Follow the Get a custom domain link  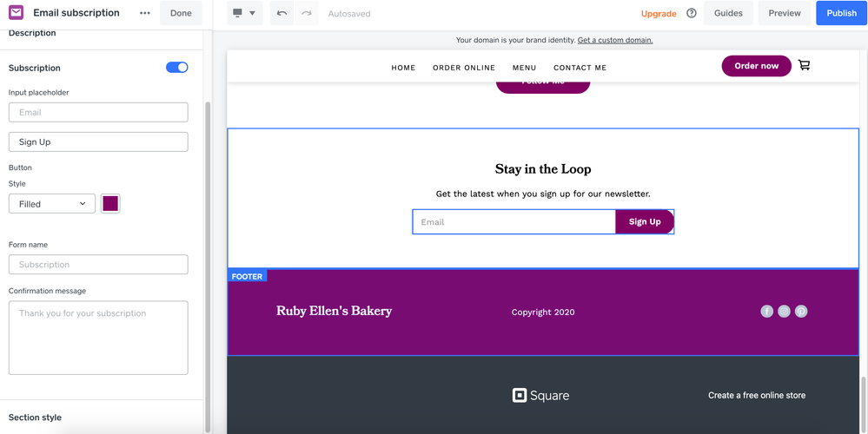[615, 40]
